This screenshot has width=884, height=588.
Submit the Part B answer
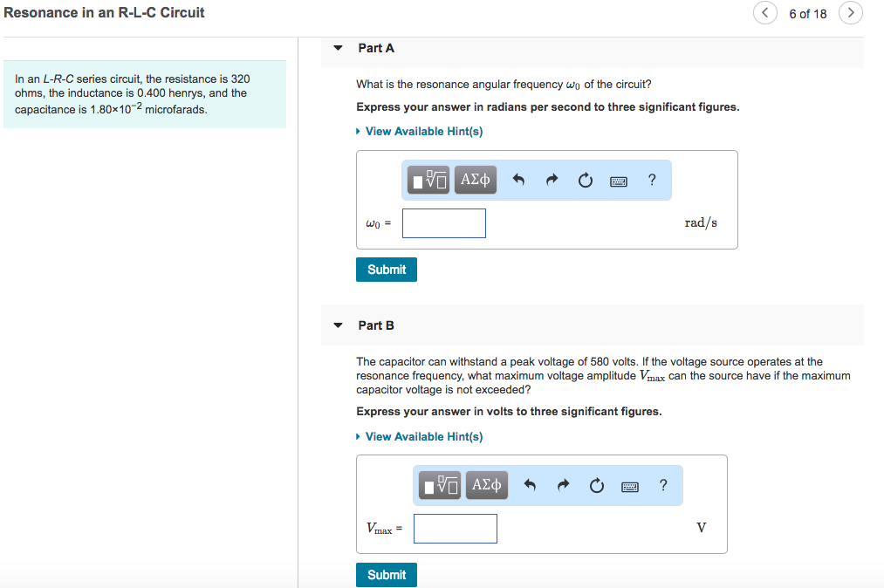387,575
